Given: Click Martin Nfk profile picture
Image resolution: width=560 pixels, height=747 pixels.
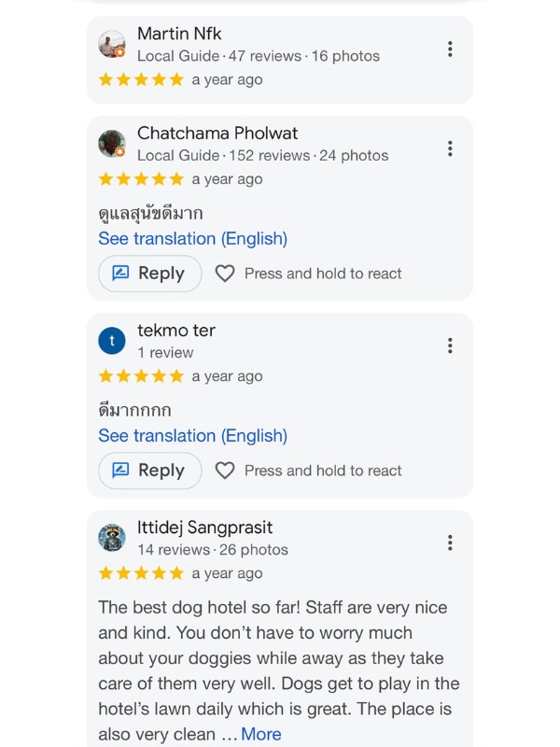Looking at the screenshot, I should tap(112, 45).
